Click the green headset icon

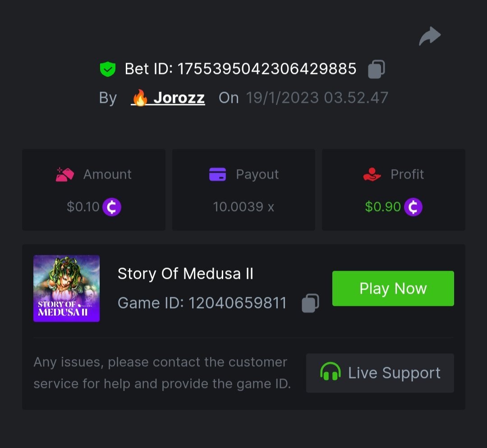[x=330, y=373]
